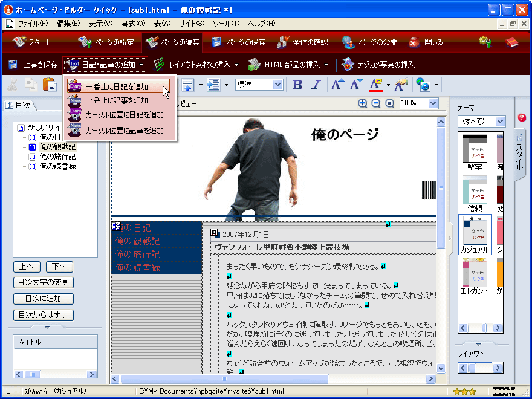Image resolution: width=532 pixels, height=399 pixels.
Task: Open the スタイル side tab
Action: tap(519, 154)
